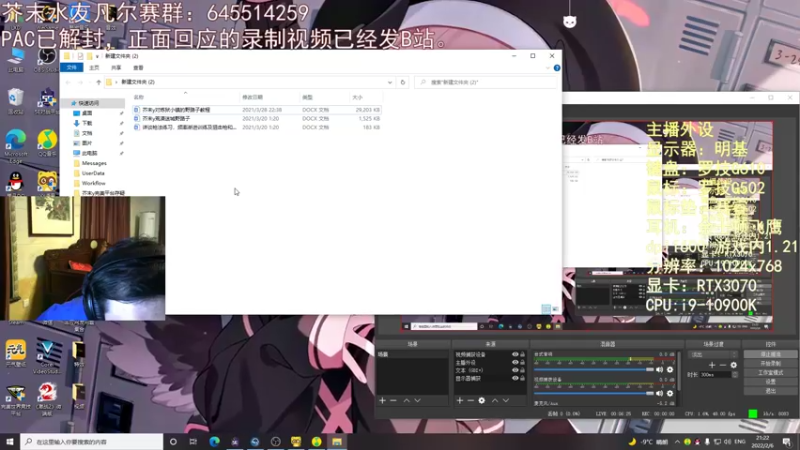Adjust 台式音响 volume slider

coord(594,369)
